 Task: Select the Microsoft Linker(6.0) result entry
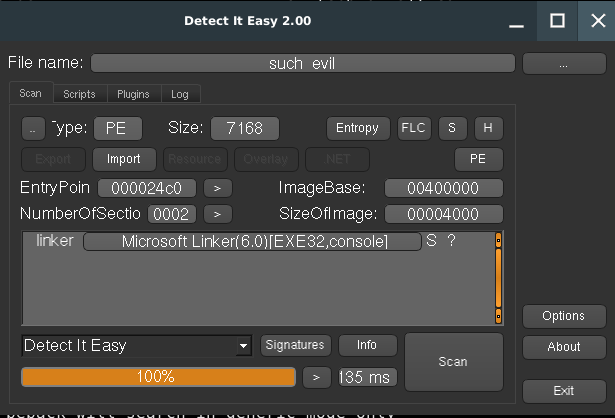coord(252,241)
